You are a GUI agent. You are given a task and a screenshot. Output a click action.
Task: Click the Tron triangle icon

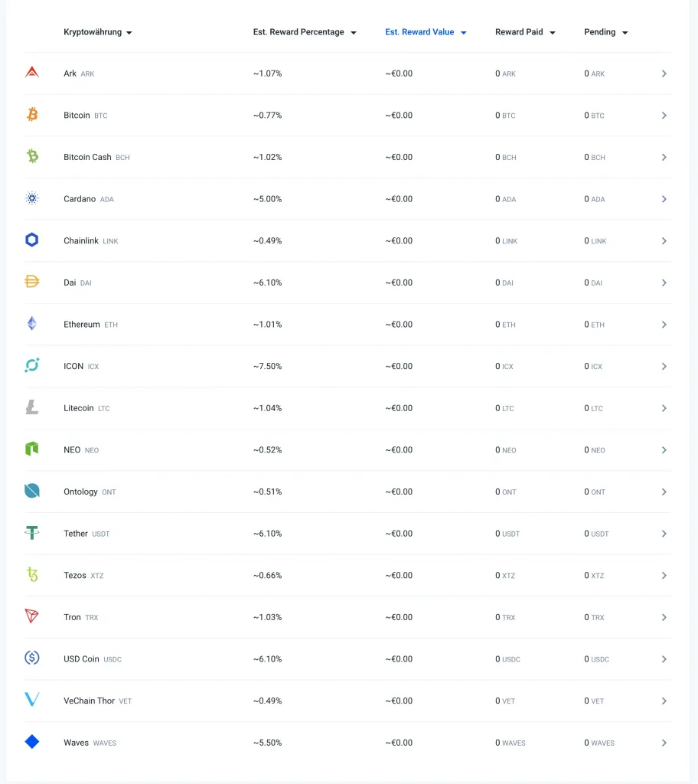coord(31,616)
